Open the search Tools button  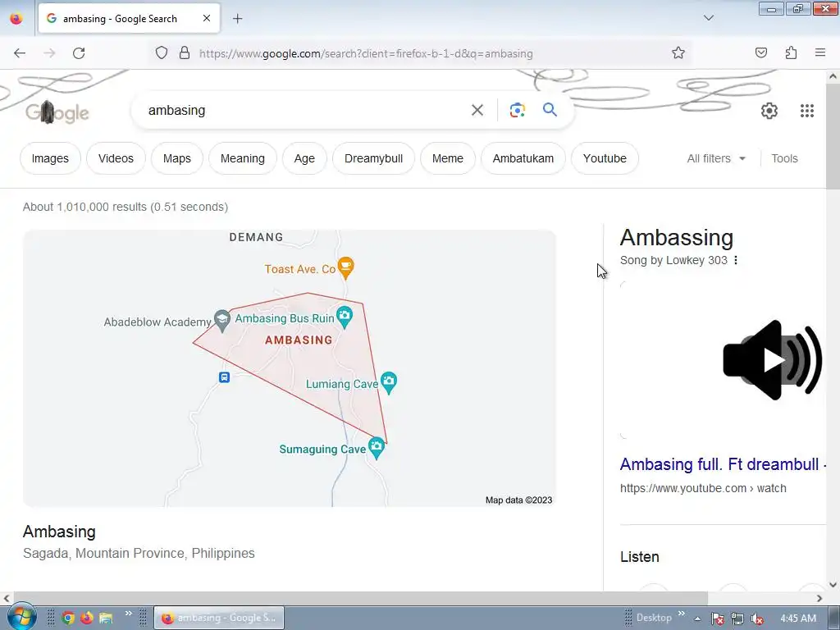point(784,158)
